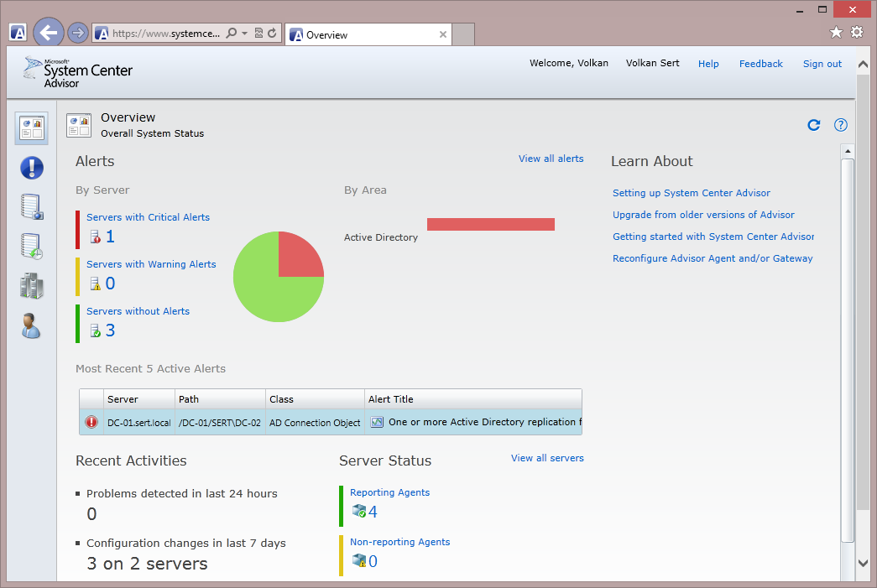Image resolution: width=877 pixels, height=588 pixels.
Task: Open the Servers sidebar icon
Action: tap(32, 286)
